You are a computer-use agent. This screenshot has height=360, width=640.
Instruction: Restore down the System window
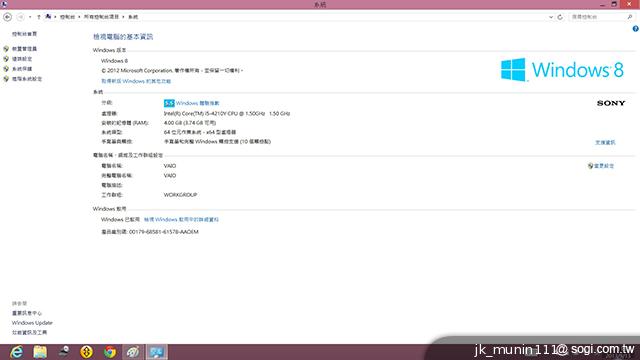pyautogui.click(x=614, y=4)
